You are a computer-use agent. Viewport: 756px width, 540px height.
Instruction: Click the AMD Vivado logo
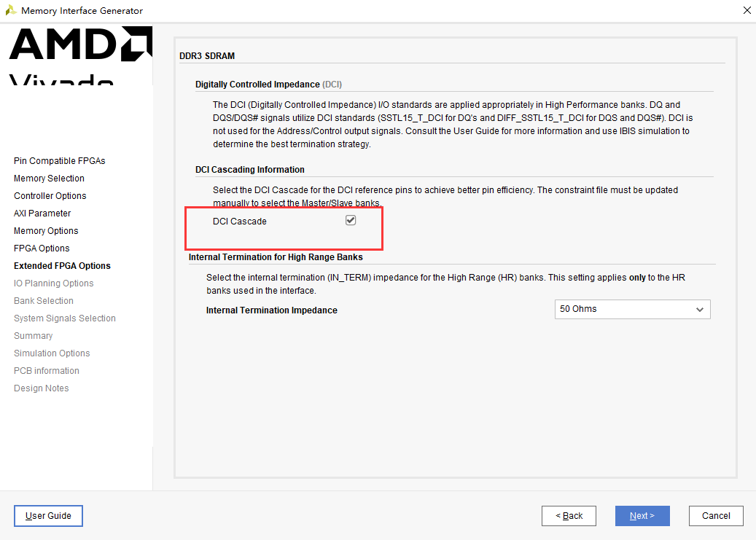[80, 55]
